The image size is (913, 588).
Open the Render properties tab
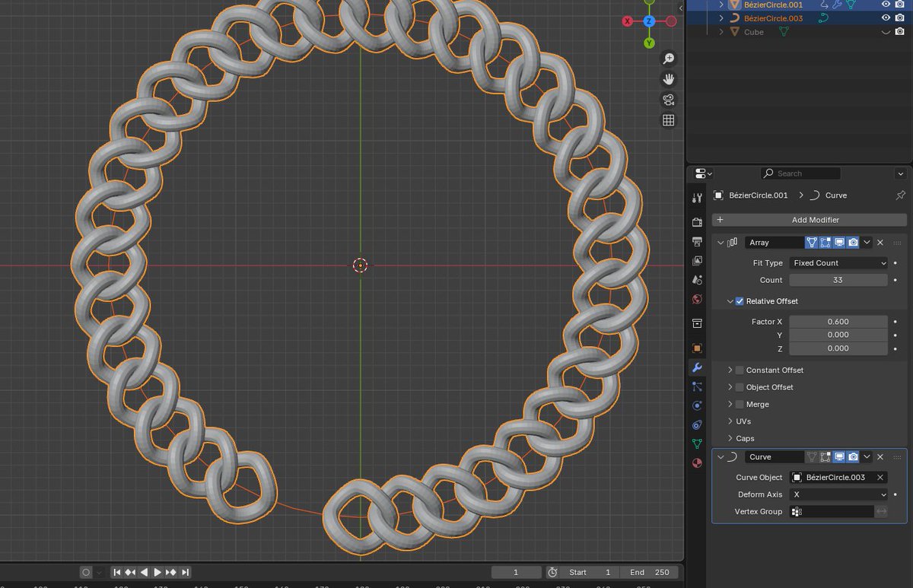697,222
